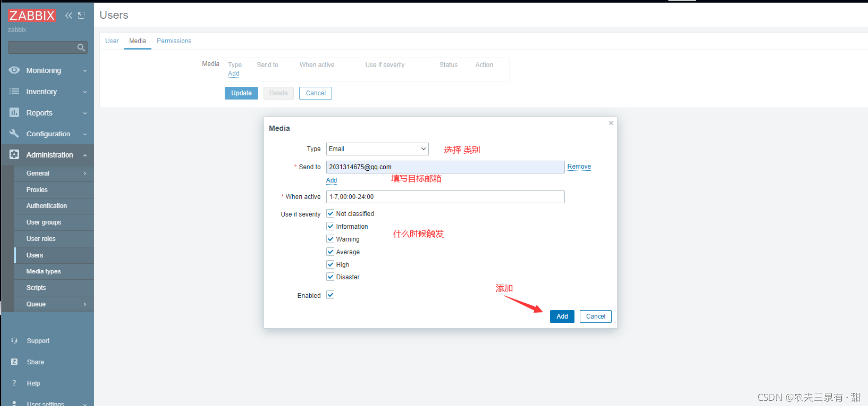Collapse the sidebar with double-arrow icon
868x406 pixels.
click(x=68, y=16)
